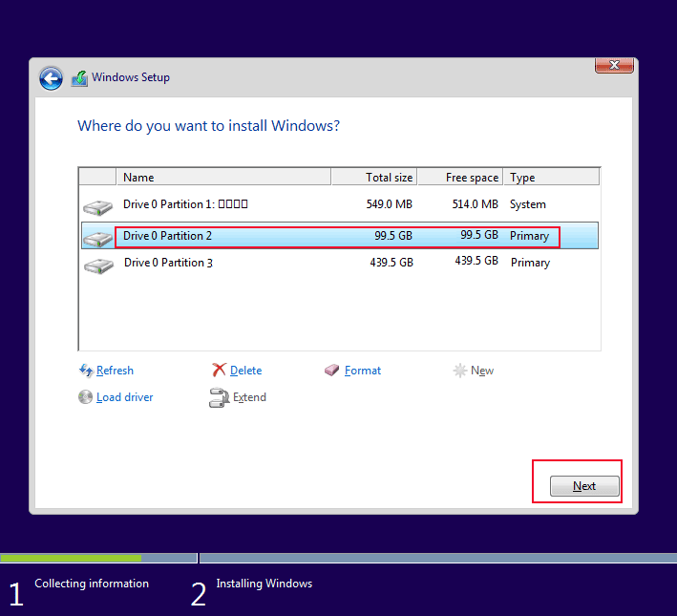The width and height of the screenshot is (677, 616).
Task: Click the Installing Windows step label
Action: (264, 584)
